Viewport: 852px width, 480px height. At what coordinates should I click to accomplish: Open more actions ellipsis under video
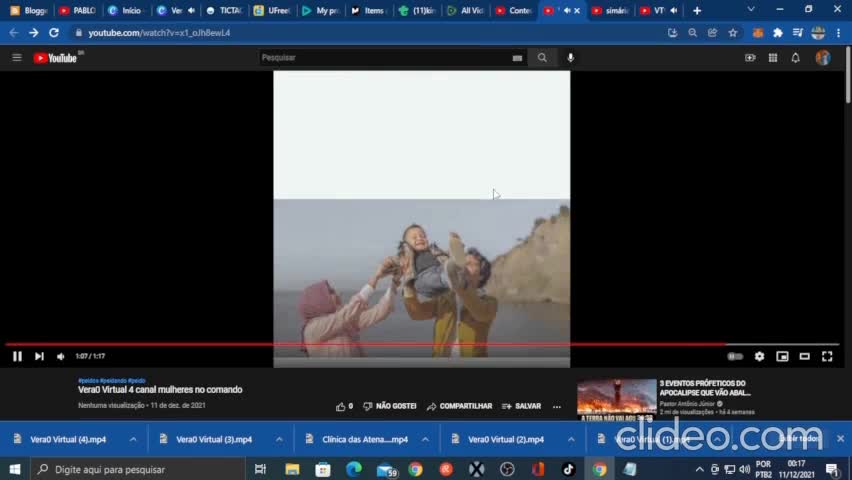coord(557,407)
